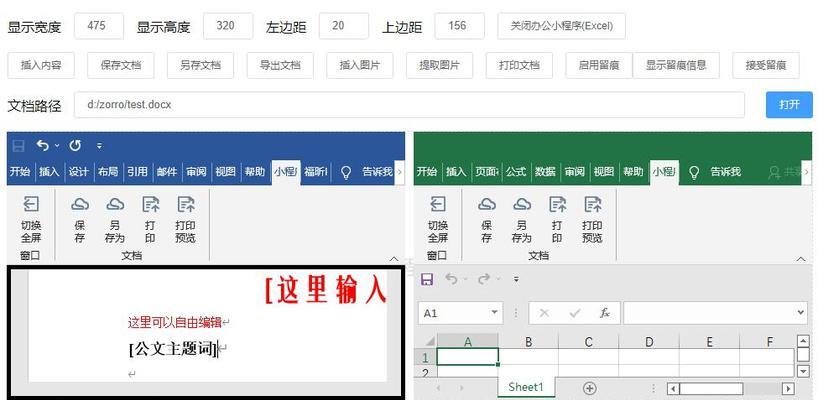Click 关闭办公小程序(Excel) button
The width and height of the screenshot is (818, 400).
[x=561, y=26]
